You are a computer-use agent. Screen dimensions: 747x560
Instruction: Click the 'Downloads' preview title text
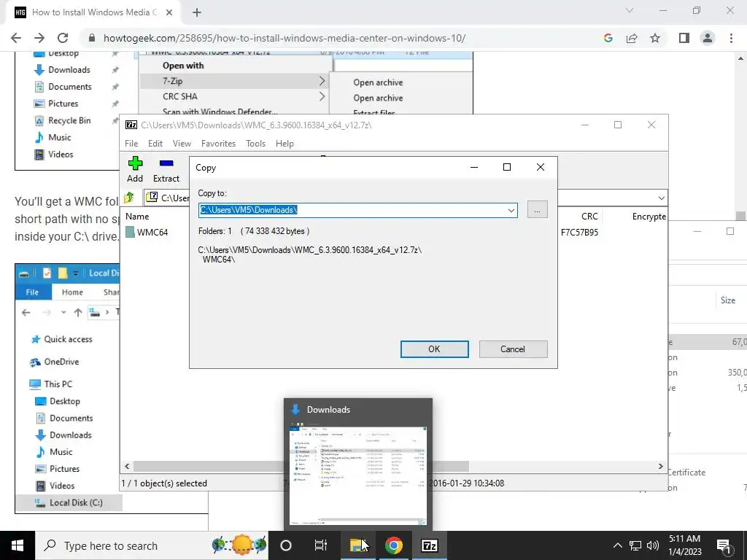pyautogui.click(x=328, y=410)
